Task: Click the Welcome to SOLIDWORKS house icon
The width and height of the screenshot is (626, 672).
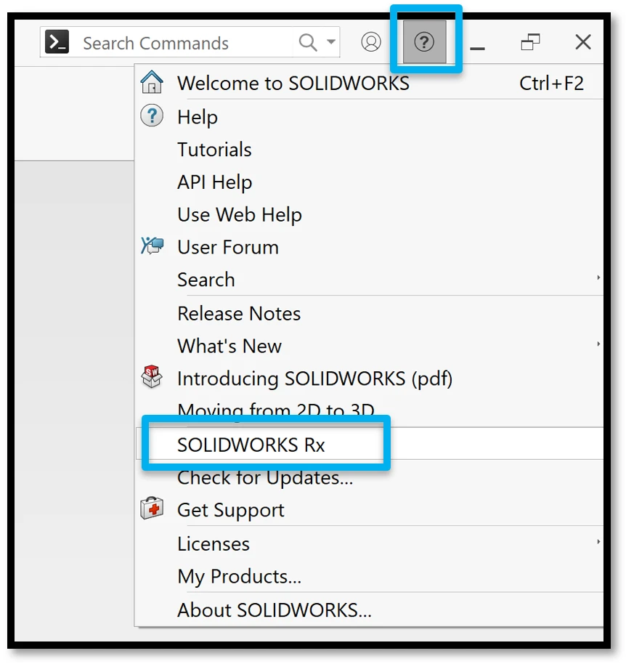Action: click(x=152, y=83)
